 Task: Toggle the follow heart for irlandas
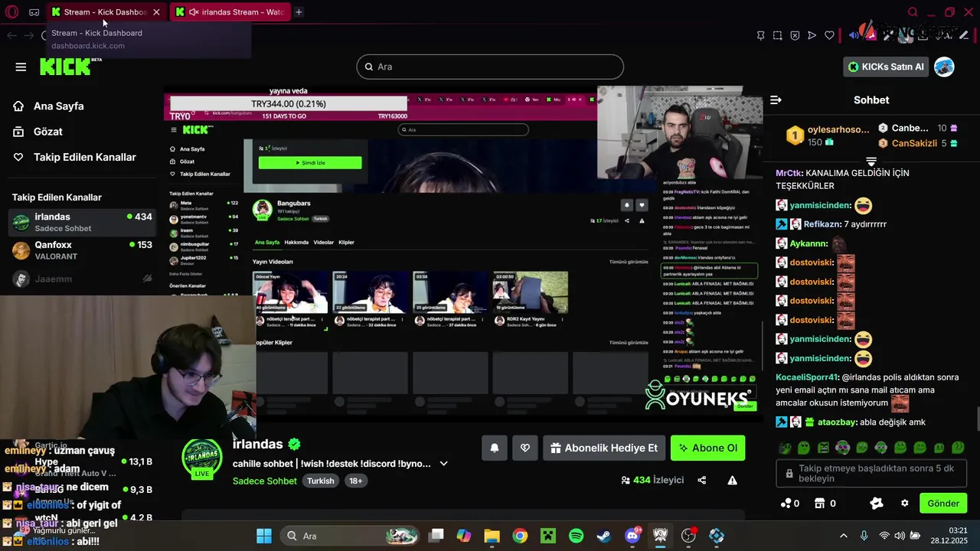pyautogui.click(x=525, y=448)
